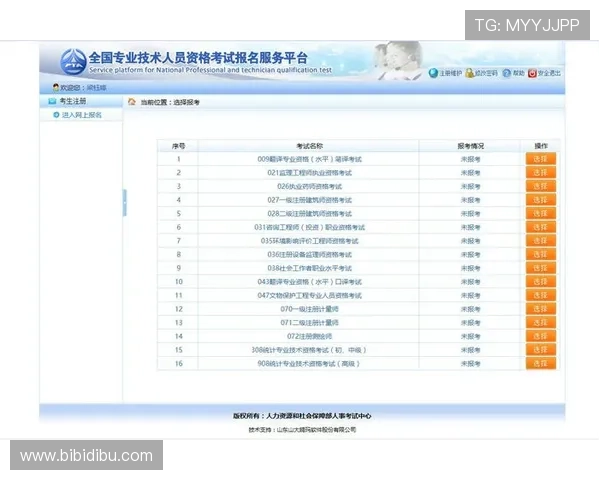The height and width of the screenshot is (480, 600).
Task: Click the home icon before 当前位置
Action: point(132,101)
